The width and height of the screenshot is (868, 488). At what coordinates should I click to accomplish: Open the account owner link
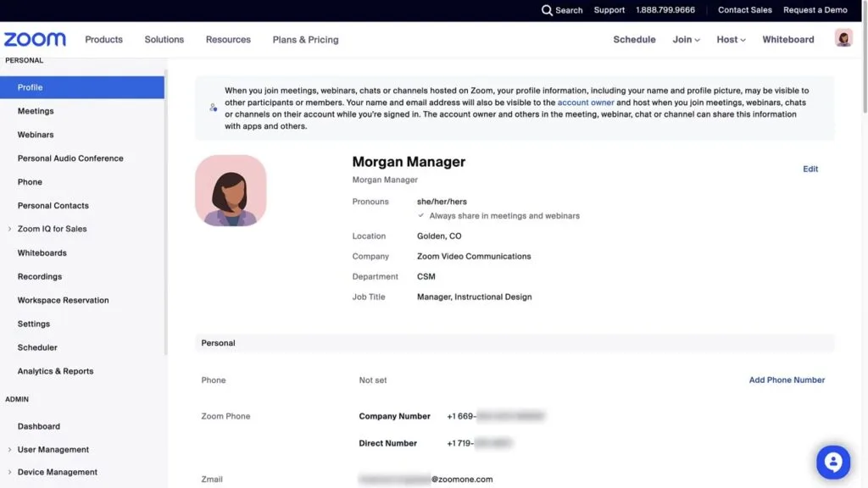[x=586, y=103]
